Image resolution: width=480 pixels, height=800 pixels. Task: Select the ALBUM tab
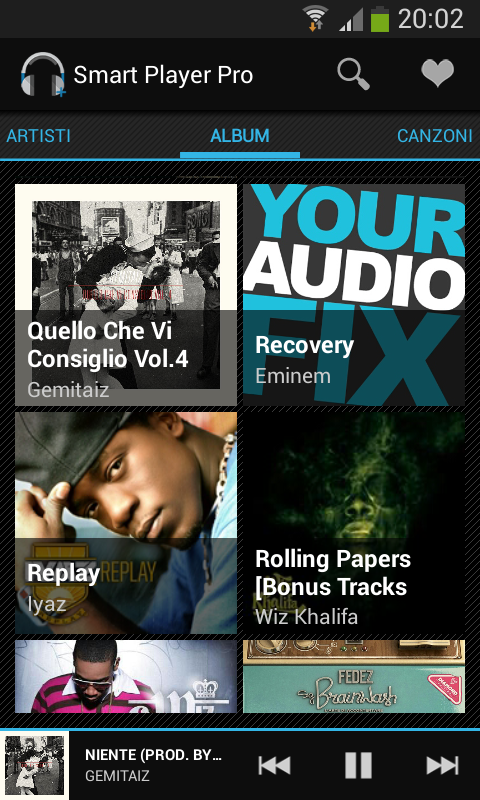pyautogui.click(x=240, y=136)
